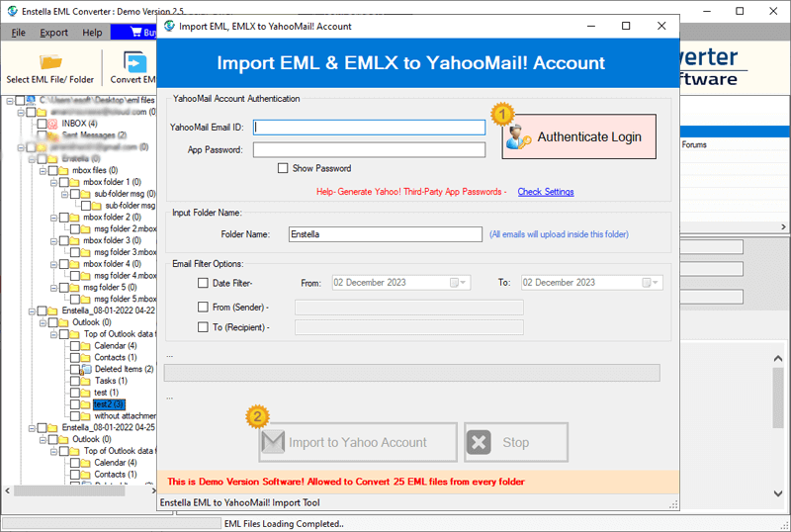Check the test2 (3) folder checkbox

pos(75,404)
